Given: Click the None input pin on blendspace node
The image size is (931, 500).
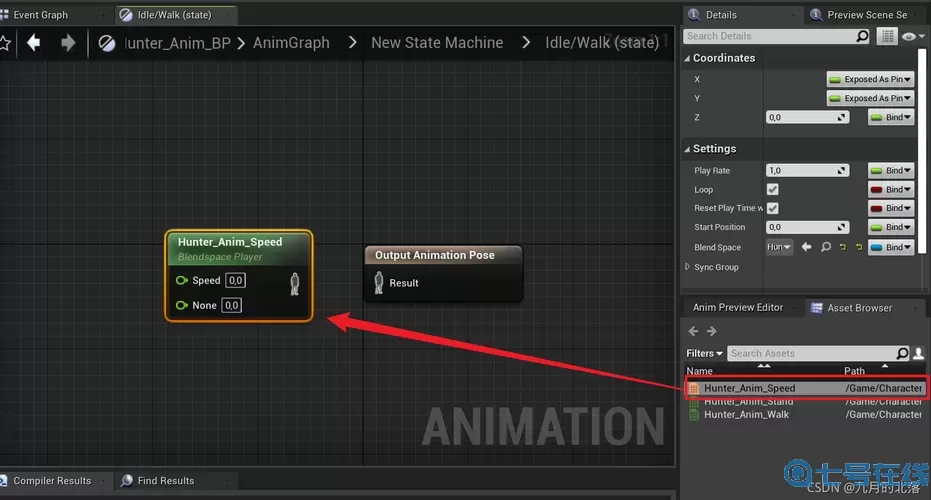Looking at the screenshot, I should (182, 305).
